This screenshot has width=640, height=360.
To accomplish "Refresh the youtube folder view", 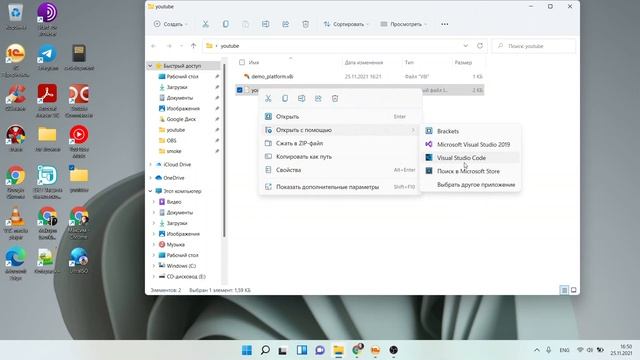I will click(x=480, y=46).
